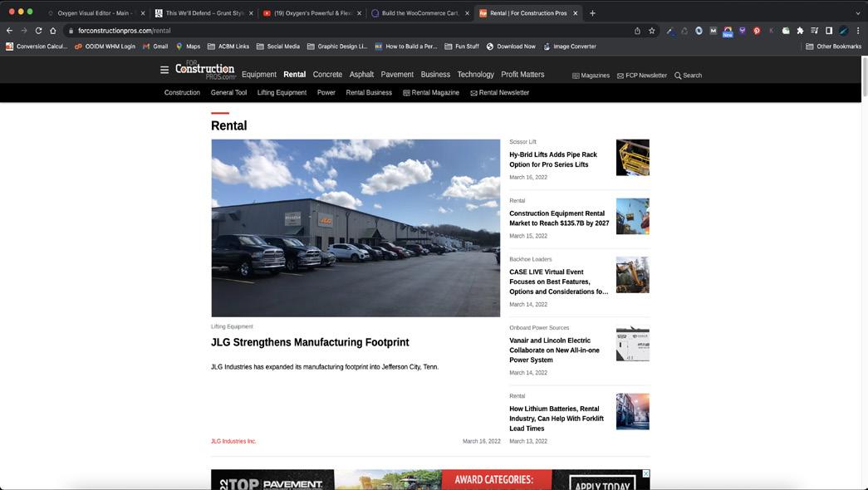Click Apply Today on the banner ad
The image size is (868, 490).
602,483
